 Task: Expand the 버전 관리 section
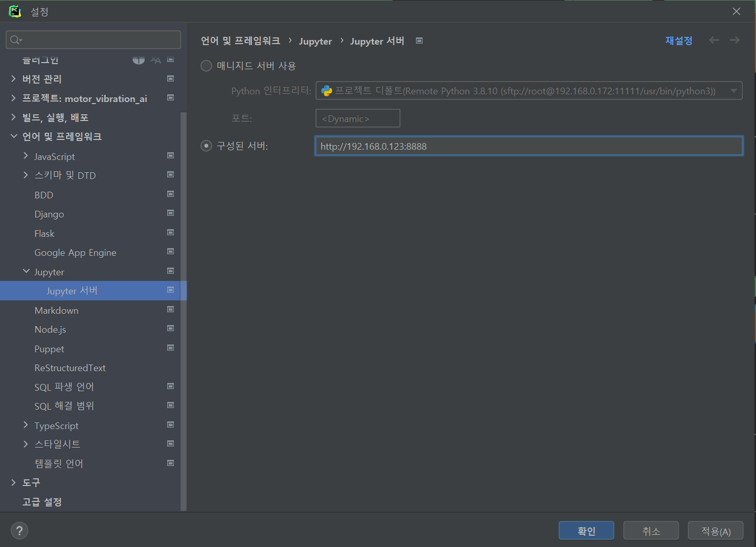pos(13,78)
